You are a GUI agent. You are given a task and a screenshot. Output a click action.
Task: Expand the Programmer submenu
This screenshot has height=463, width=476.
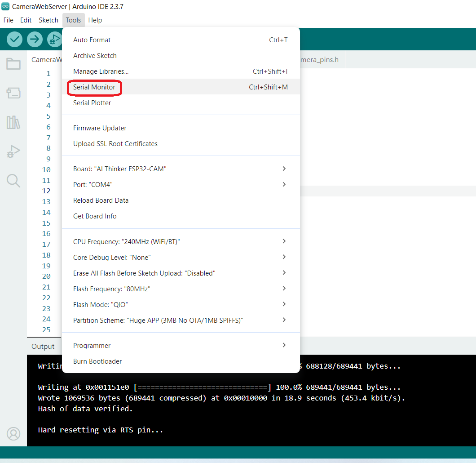click(x=181, y=346)
